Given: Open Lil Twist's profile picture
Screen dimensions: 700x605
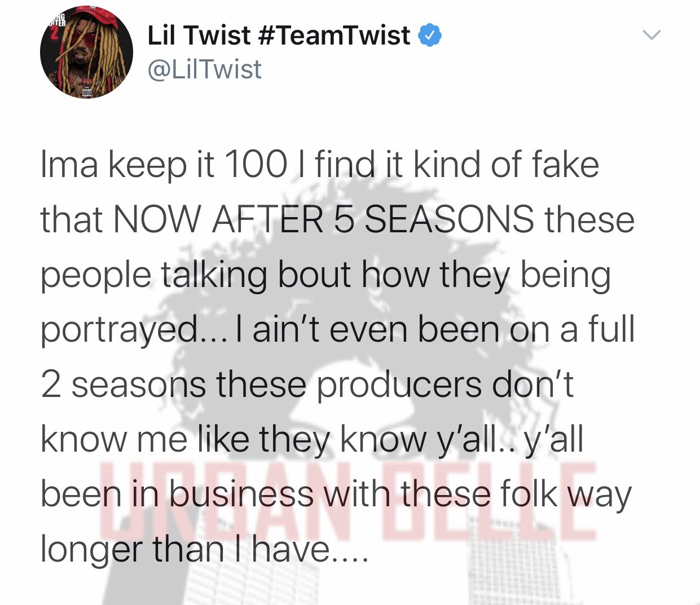Looking at the screenshot, I should 86,52.
